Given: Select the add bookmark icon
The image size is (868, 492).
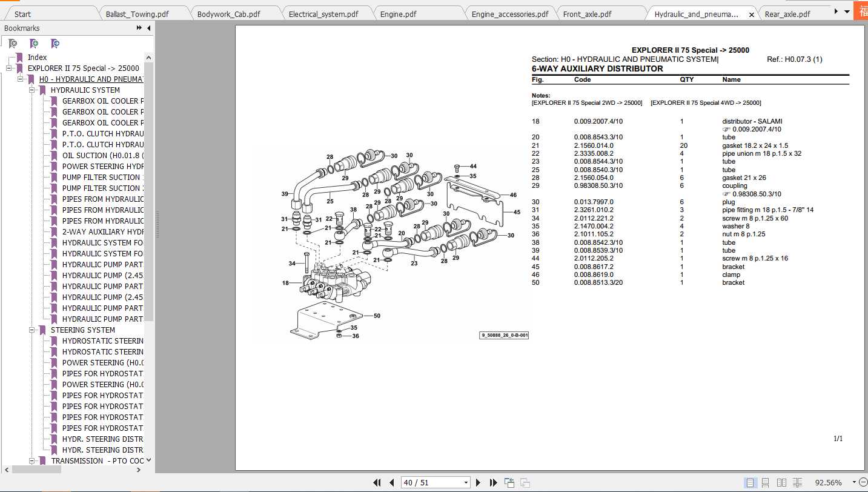Looking at the screenshot, I should 33,43.
